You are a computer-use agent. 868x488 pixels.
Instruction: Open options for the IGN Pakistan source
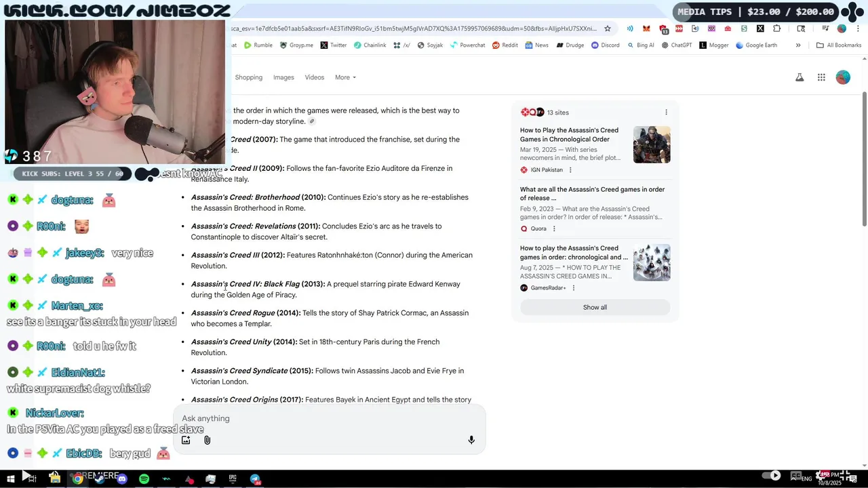[570, 170]
